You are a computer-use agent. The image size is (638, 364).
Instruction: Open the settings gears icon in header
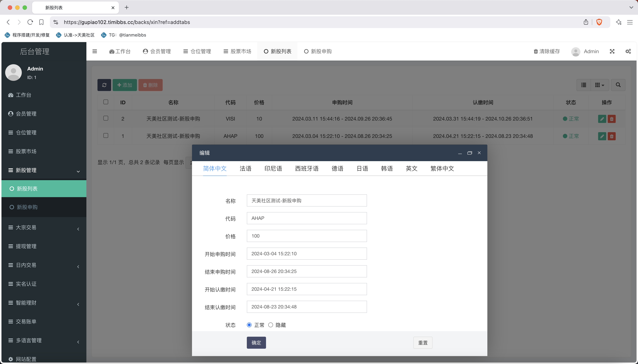[x=628, y=51]
